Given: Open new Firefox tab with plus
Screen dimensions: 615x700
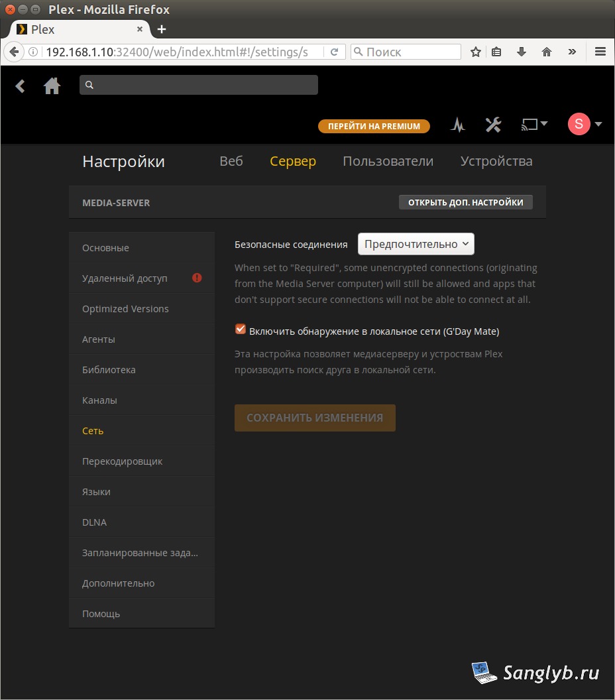Looking at the screenshot, I should 162,29.
